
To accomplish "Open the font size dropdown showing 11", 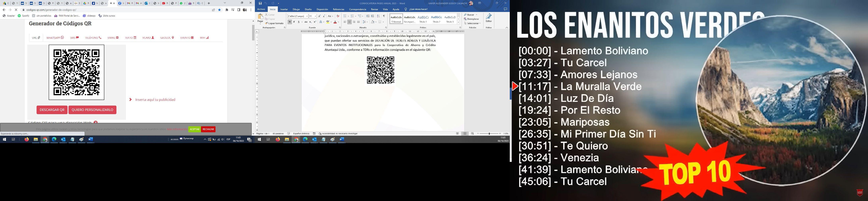I will [315, 16].
